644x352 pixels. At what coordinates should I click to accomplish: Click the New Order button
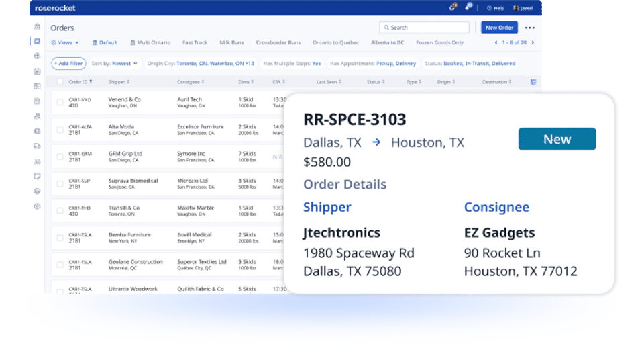pyautogui.click(x=499, y=28)
